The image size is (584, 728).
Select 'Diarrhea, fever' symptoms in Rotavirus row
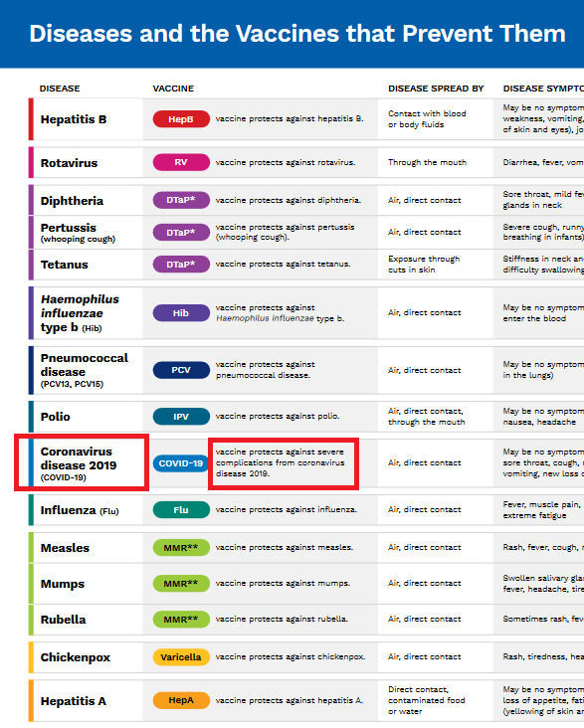click(543, 162)
